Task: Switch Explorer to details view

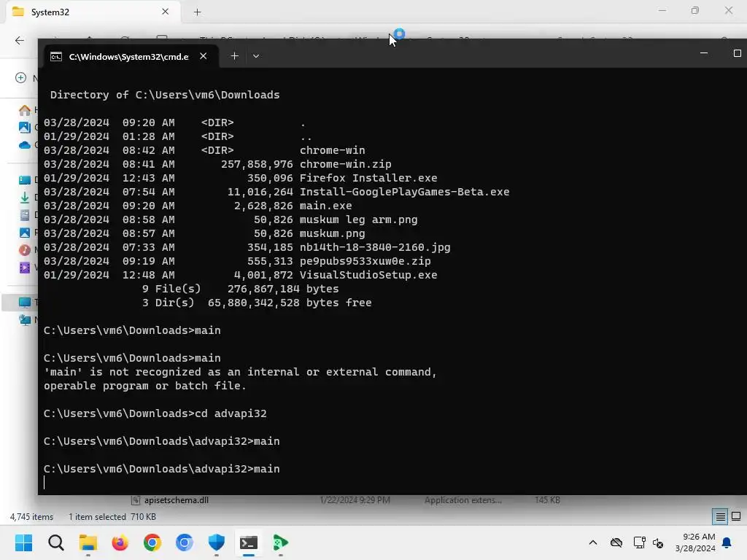Action: click(x=720, y=516)
